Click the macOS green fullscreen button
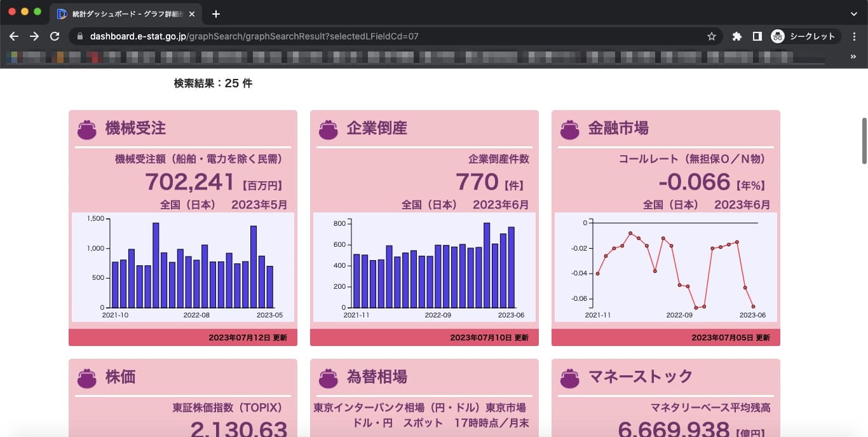This screenshot has height=437, width=868. [37, 12]
